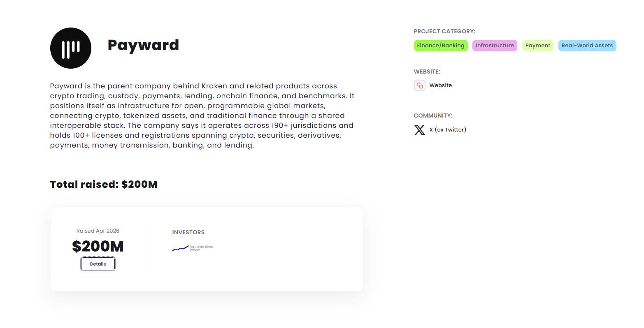Click the WEBSITE section label
The width and height of the screenshot is (644, 328).
coord(427,72)
